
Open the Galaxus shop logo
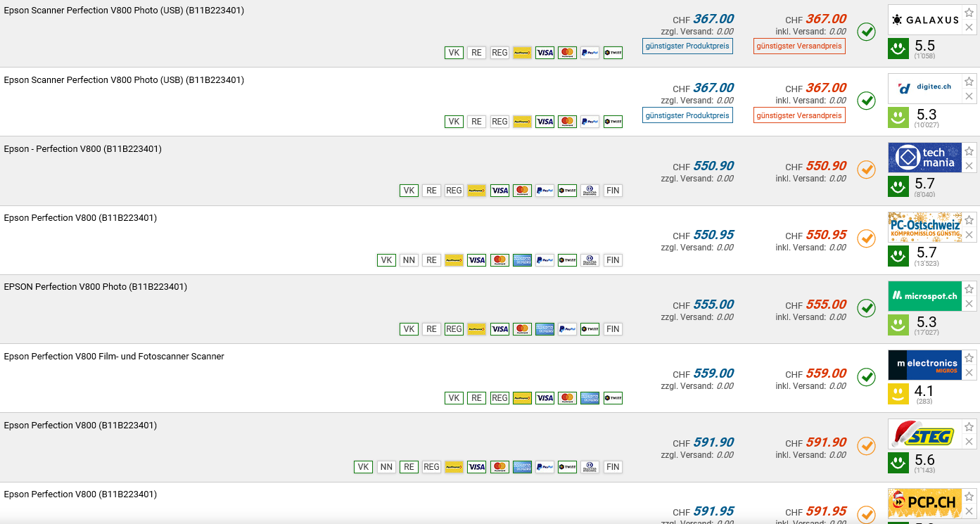tap(924, 20)
